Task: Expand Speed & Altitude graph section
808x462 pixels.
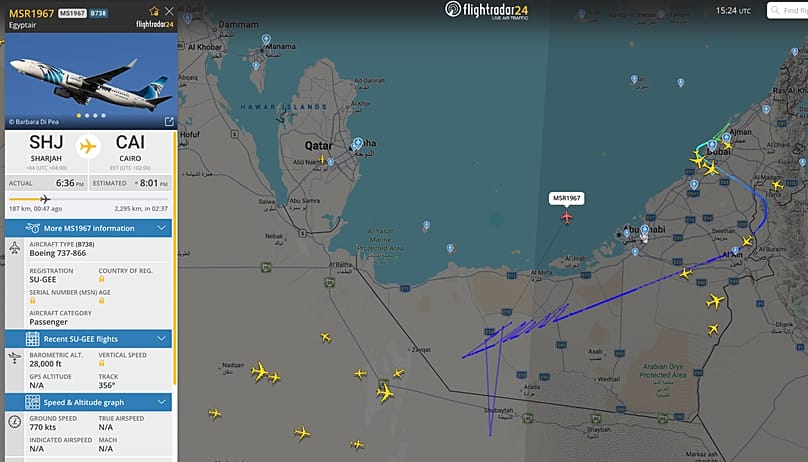Action: [88, 402]
